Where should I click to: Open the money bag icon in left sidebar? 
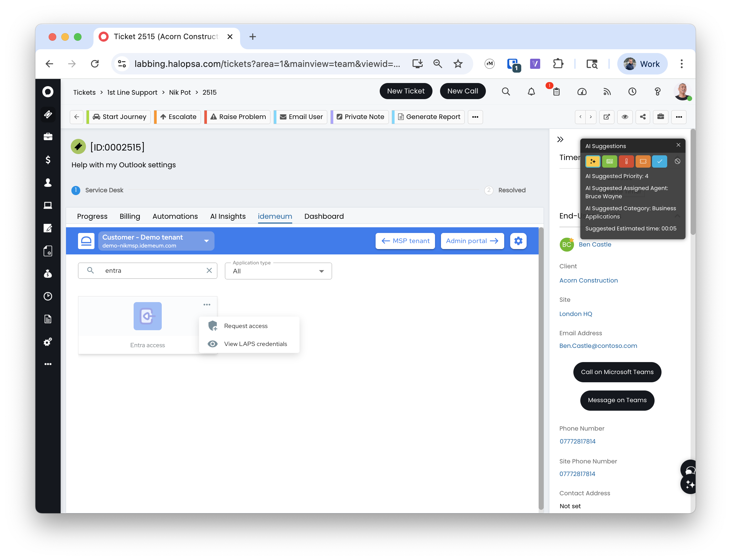[x=48, y=274]
